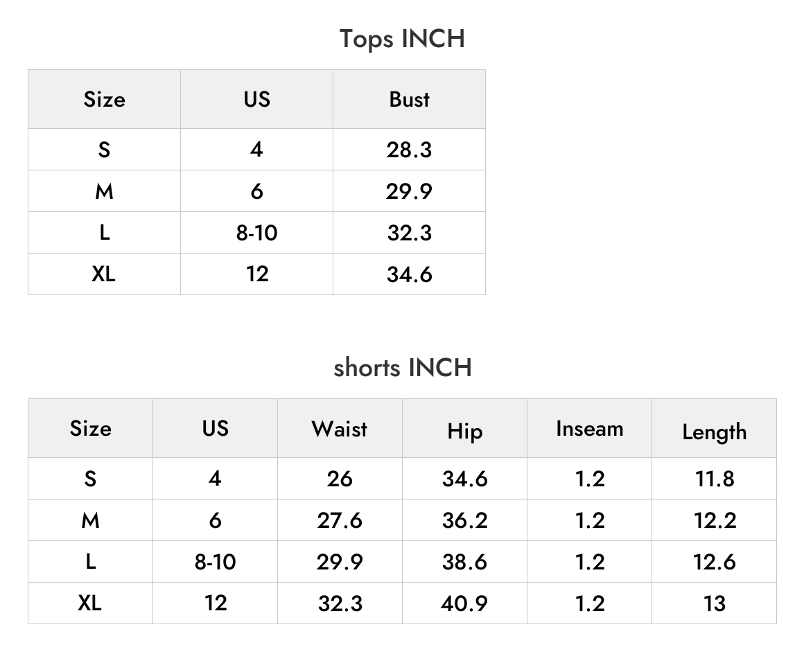Image resolution: width=804 pixels, height=672 pixels.
Task: Select length value 13 for XL shorts
Action: (x=715, y=603)
